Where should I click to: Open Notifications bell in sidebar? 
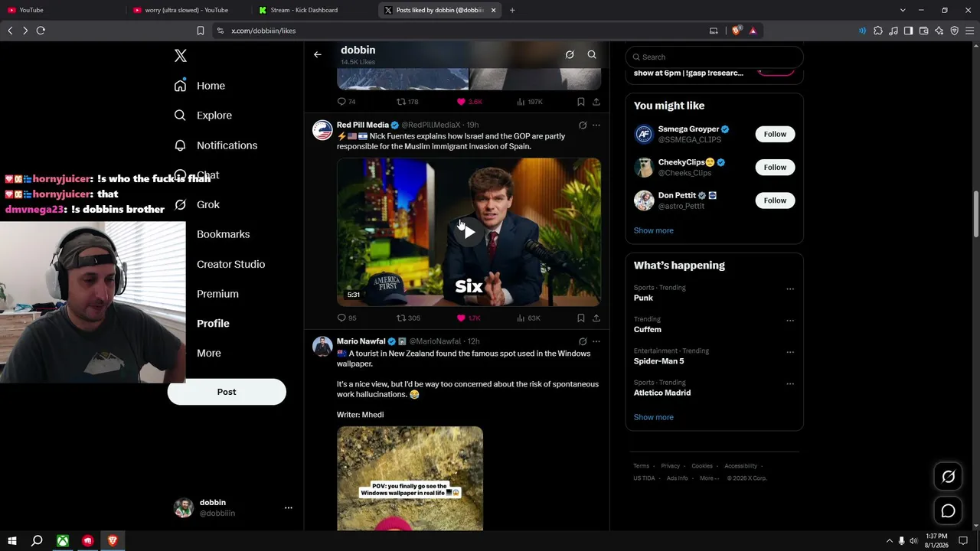pyautogui.click(x=215, y=145)
